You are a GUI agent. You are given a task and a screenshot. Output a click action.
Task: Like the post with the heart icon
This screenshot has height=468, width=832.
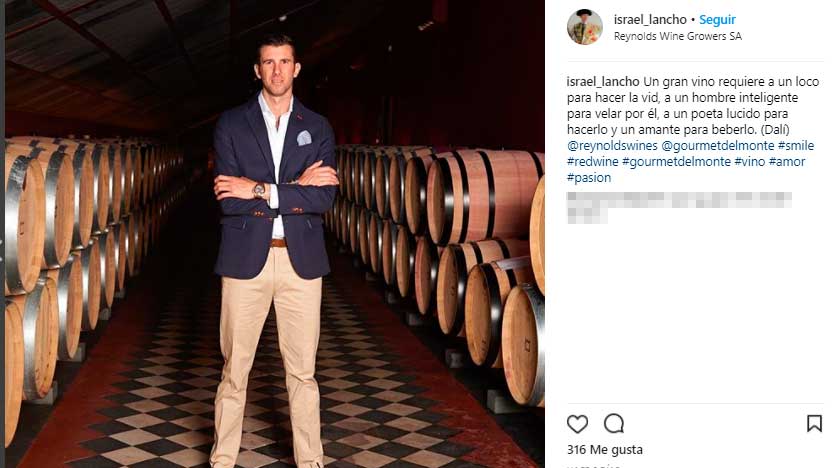577,423
